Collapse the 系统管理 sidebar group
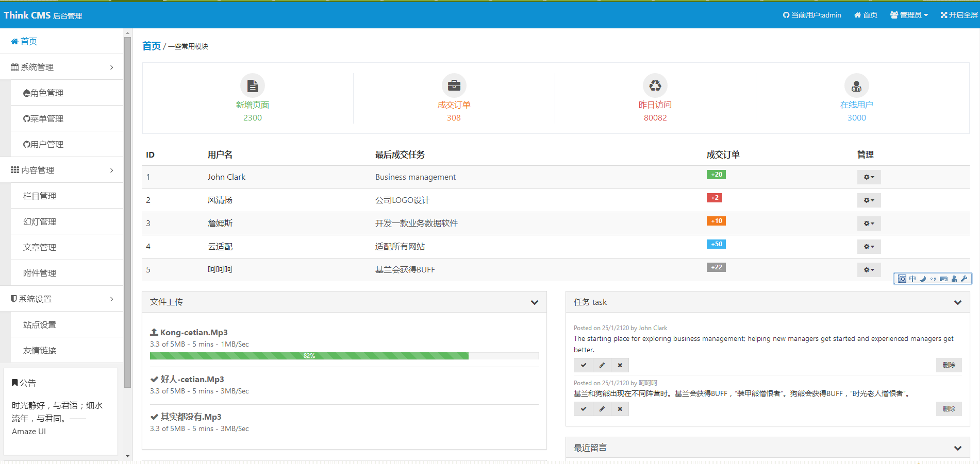The height and width of the screenshot is (464, 980). coord(62,67)
